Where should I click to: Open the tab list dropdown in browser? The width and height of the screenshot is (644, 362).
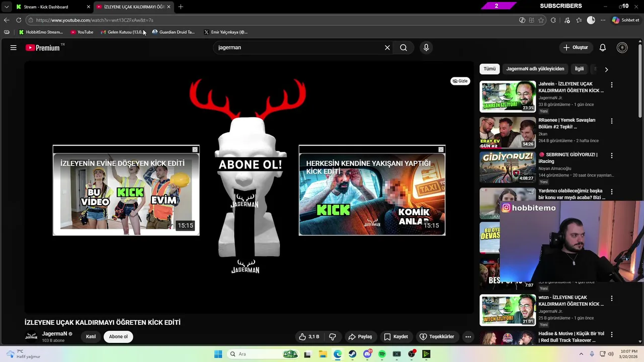coord(6,7)
